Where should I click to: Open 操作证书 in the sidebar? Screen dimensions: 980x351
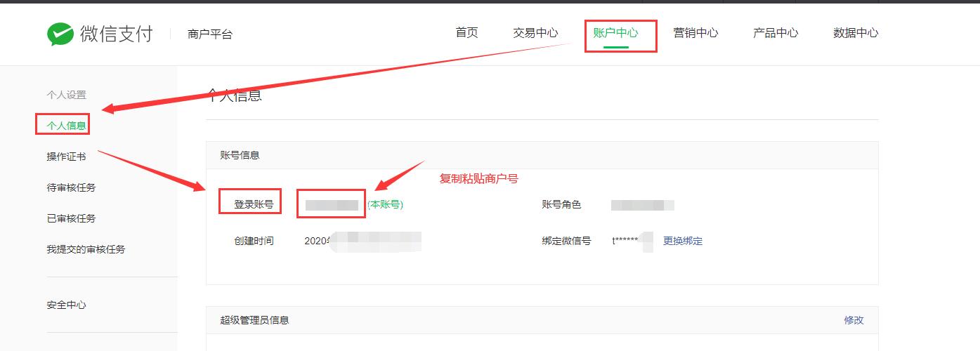click(66, 157)
